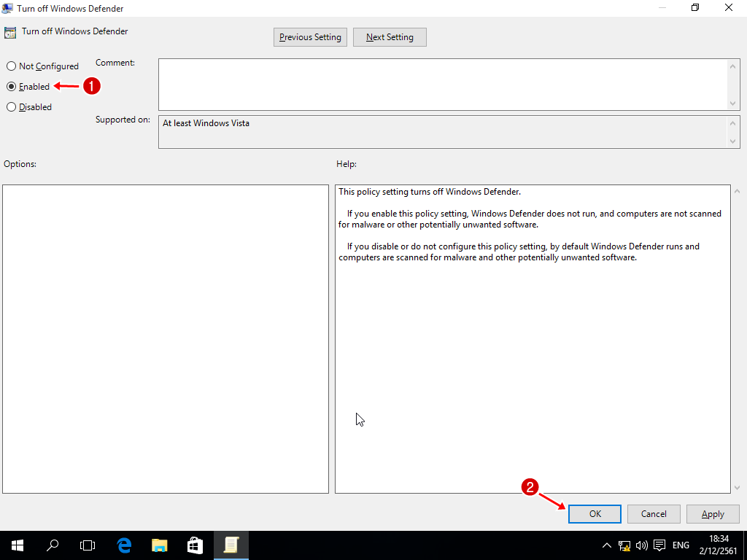The height and width of the screenshot is (560, 747).
Task: Go to Previous Setting
Action: click(310, 37)
